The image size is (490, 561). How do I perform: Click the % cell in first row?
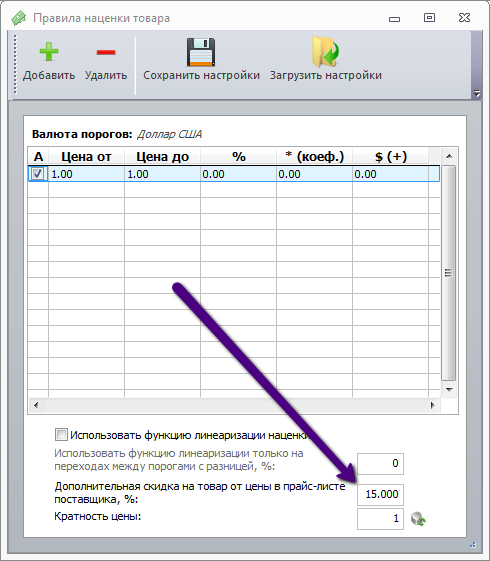(x=238, y=174)
